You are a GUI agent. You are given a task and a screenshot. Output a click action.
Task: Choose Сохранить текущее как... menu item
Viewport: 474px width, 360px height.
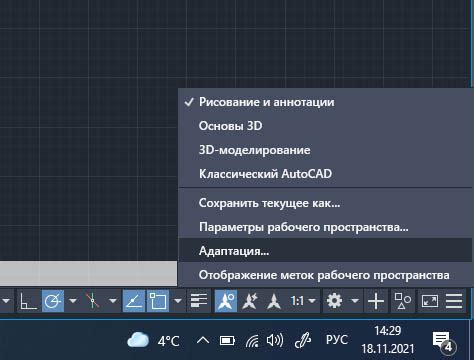point(325,203)
